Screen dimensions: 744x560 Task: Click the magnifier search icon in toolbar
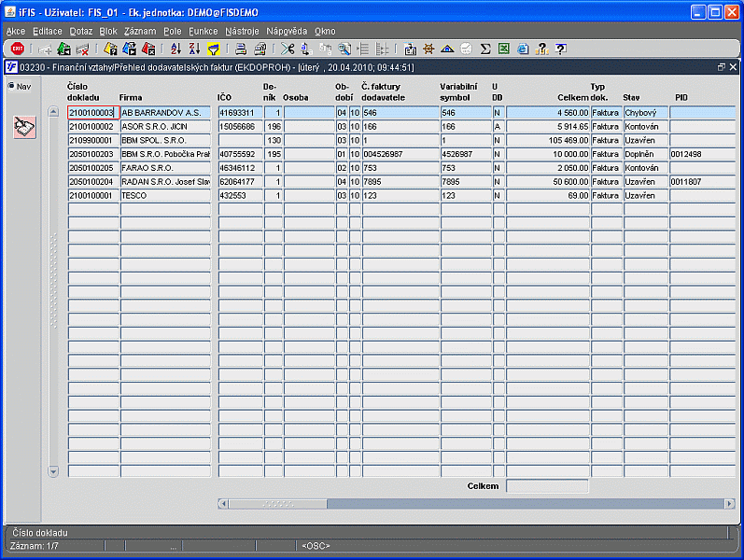tap(344, 49)
